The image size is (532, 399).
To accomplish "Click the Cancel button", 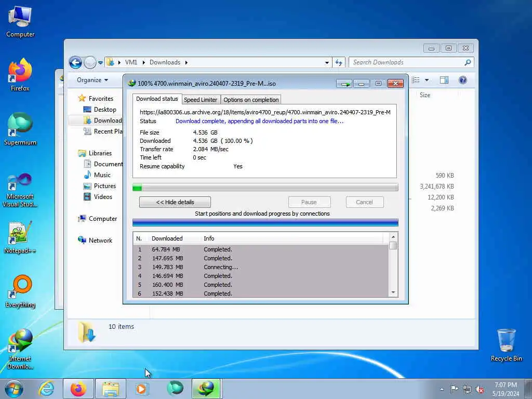I will (365, 202).
